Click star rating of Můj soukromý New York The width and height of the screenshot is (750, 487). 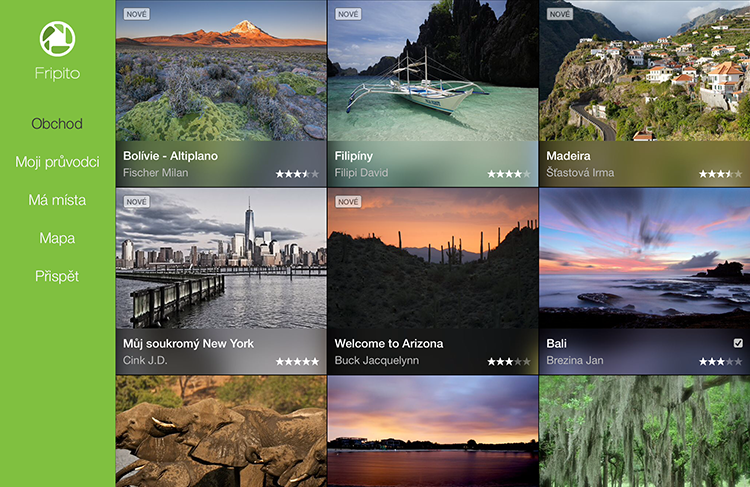[x=297, y=361]
